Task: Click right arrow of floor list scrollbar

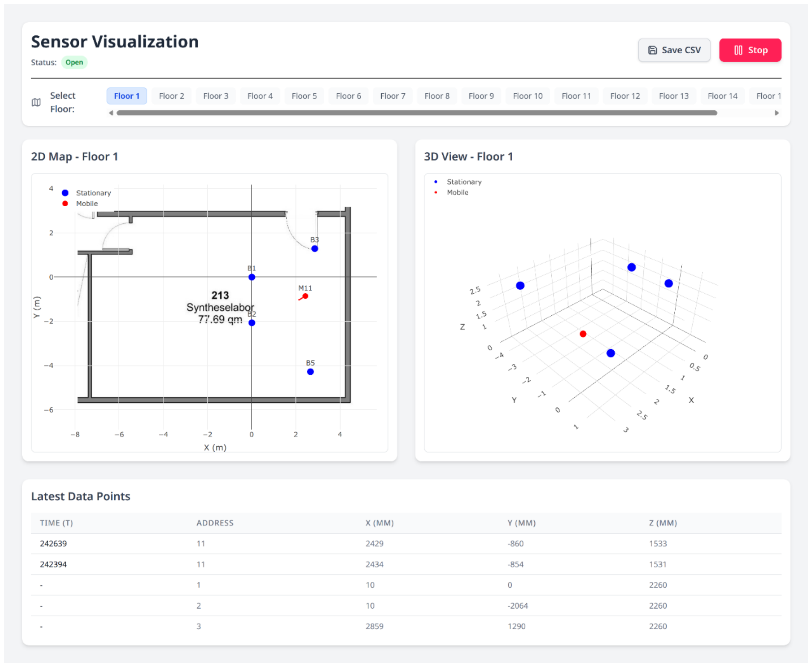Action: click(776, 113)
